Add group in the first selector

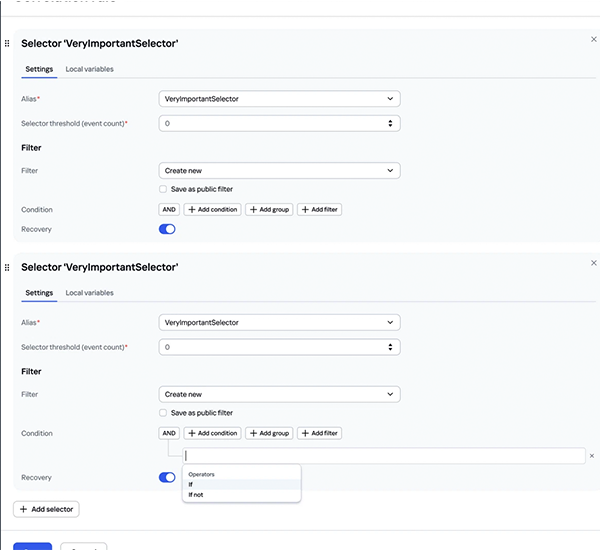pyautogui.click(x=269, y=209)
